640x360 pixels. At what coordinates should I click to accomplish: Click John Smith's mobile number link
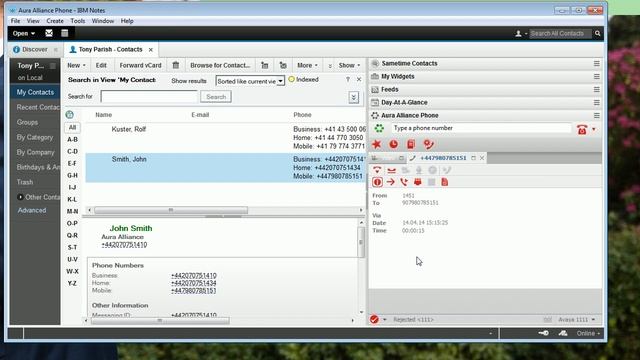pyautogui.click(x=193, y=291)
